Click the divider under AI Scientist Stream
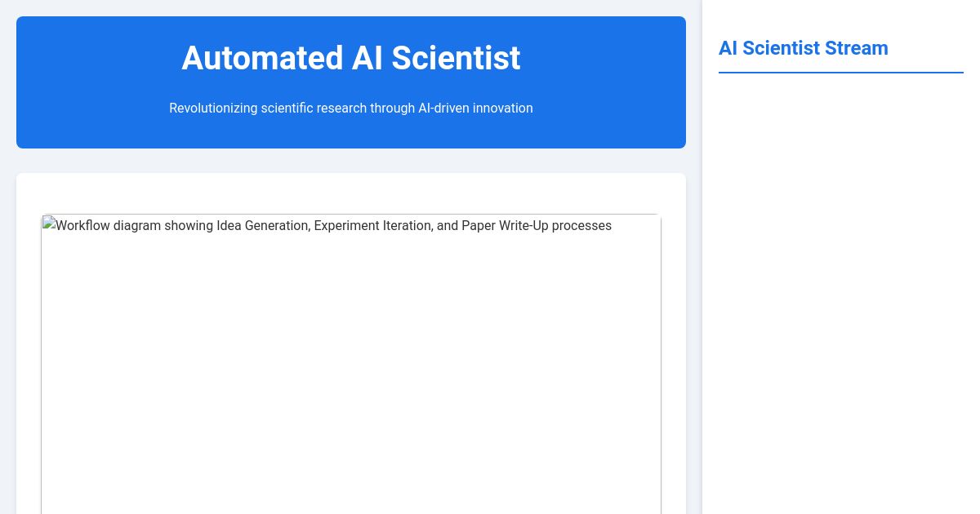 [840, 73]
